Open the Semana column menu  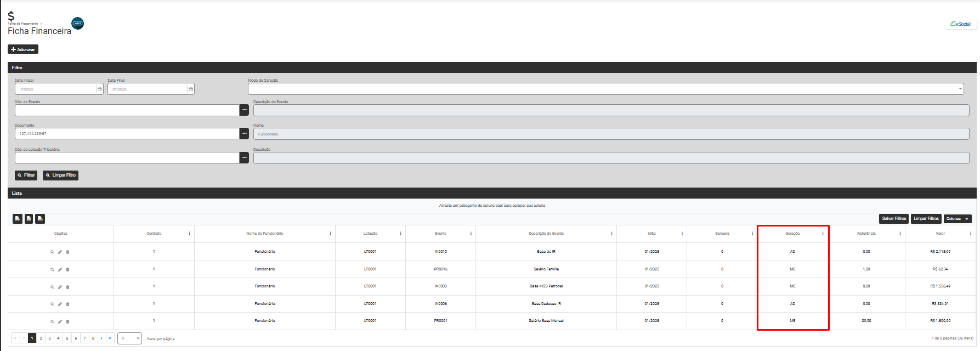[x=752, y=234]
